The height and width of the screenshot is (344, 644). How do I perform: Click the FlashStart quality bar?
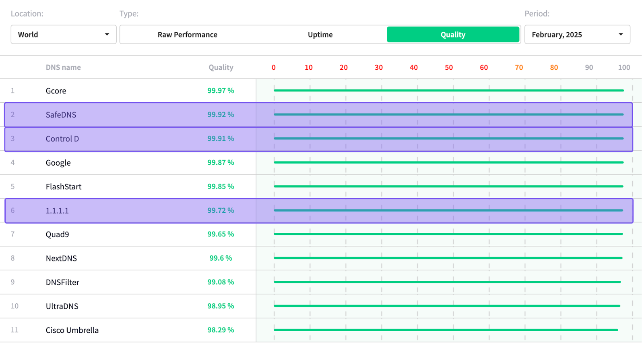pos(449,187)
